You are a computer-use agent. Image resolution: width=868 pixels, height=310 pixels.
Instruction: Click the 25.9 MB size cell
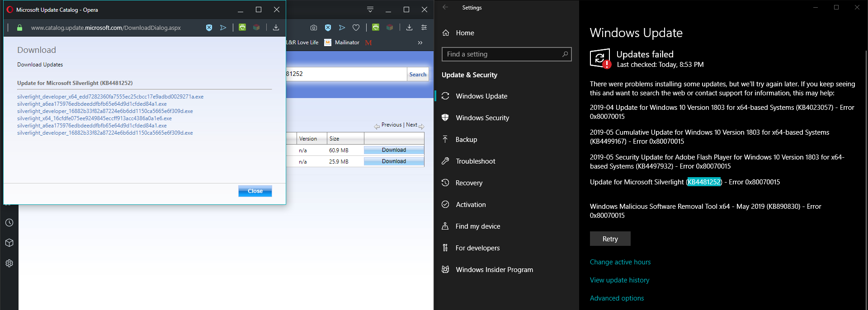(x=339, y=162)
